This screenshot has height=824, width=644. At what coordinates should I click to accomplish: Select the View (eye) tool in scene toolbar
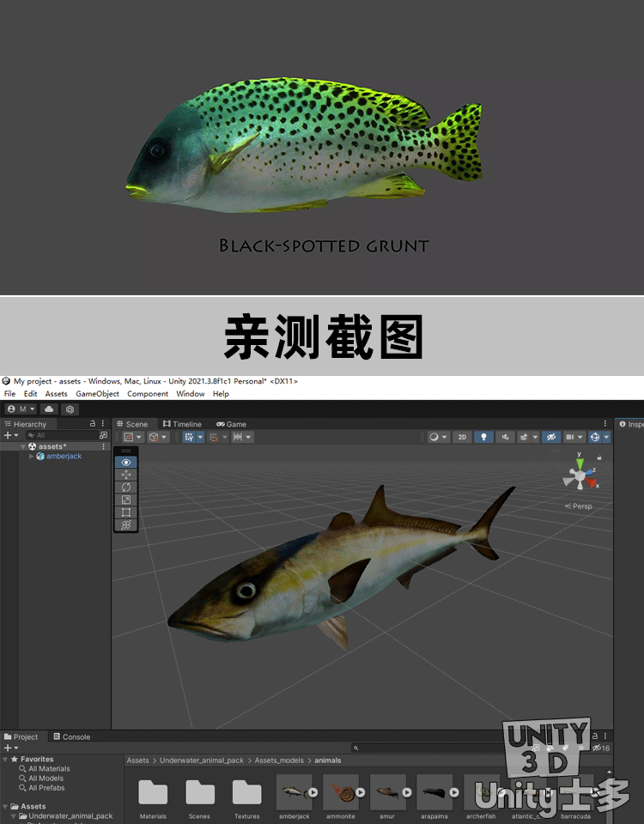[126, 462]
